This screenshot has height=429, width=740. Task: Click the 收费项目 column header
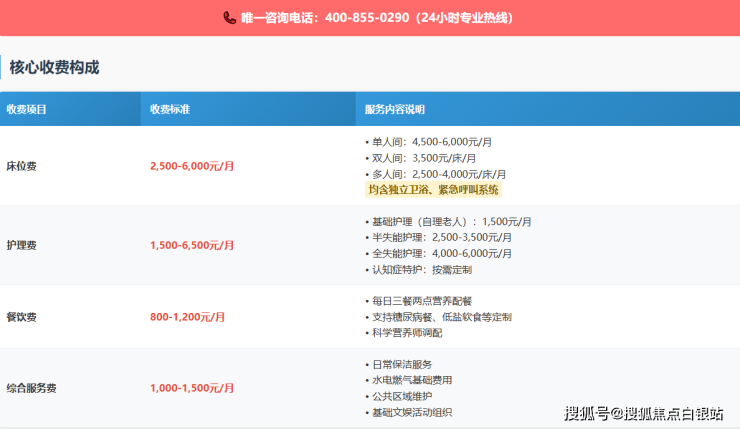27,109
